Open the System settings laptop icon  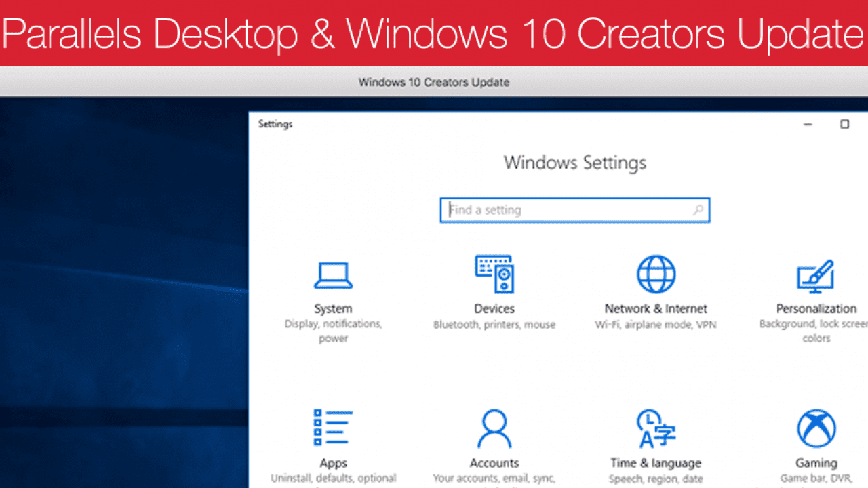click(x=333, y=276)
